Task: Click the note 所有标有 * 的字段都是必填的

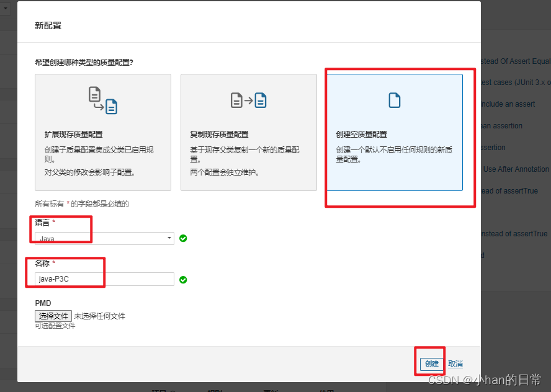Action: (x=82, y=204)
